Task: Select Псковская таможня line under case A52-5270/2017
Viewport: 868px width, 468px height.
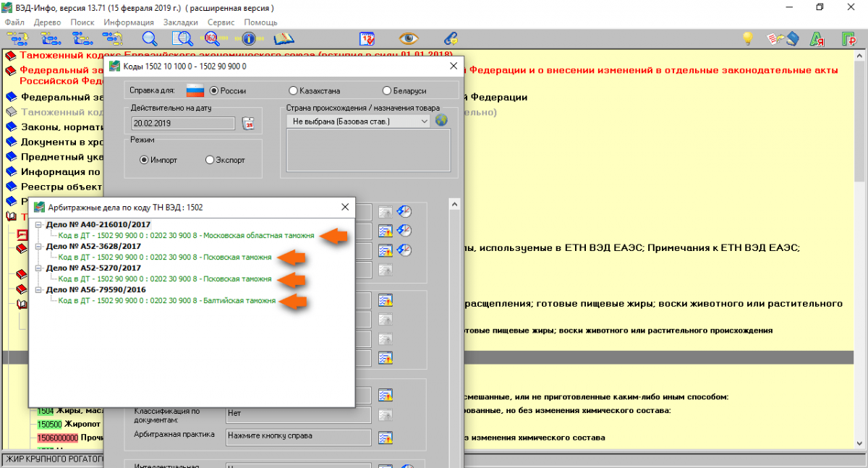Action: (x=164, y=278)
